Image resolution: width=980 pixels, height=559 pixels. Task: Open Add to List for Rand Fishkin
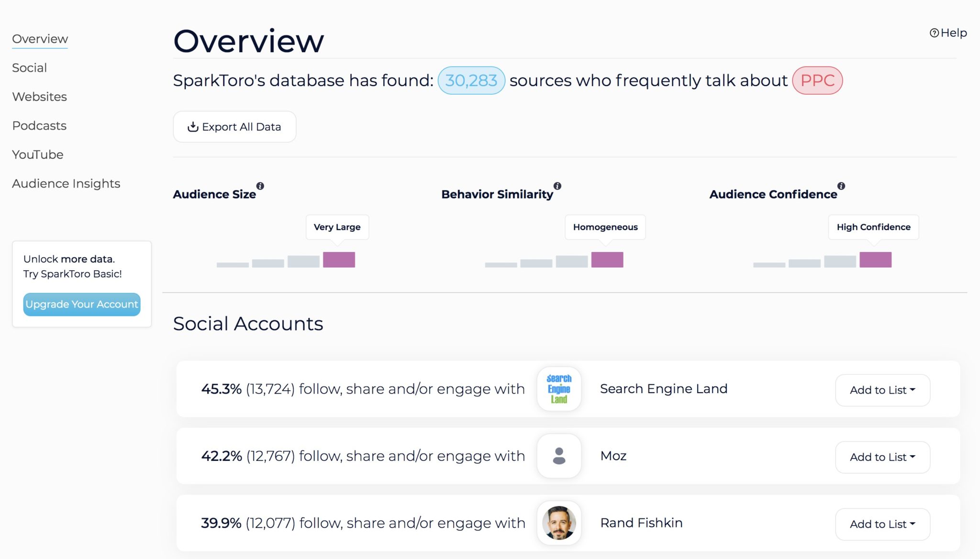(x=882, y=524)
